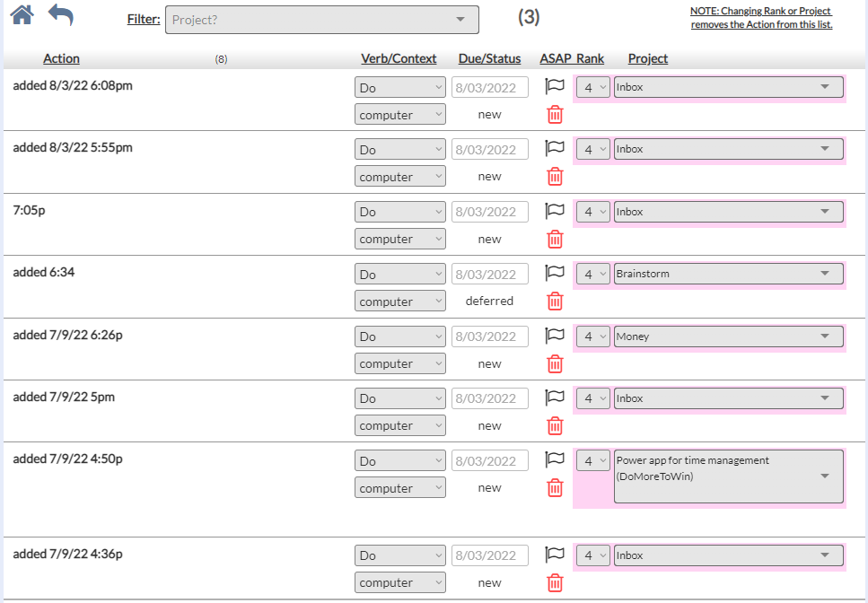Click trash icon for '7:05p' action
Viewport: 868px width, 603px height.
click(556, 239)
